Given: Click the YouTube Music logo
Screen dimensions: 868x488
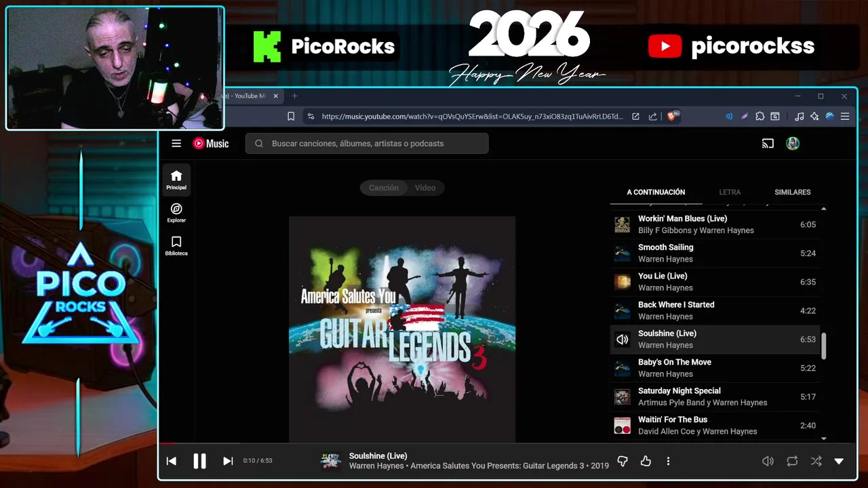Looking at the screenshot, I should point(211,144).
